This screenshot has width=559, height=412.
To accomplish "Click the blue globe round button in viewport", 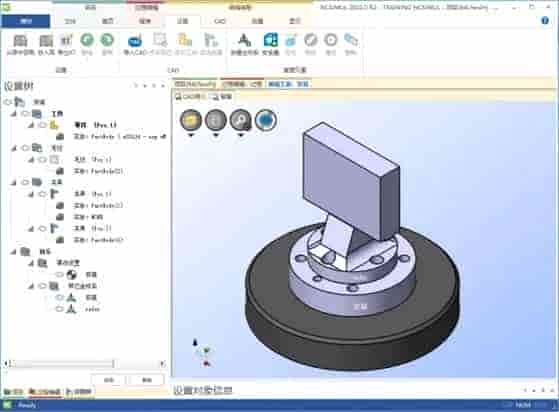I will [266, 120].
